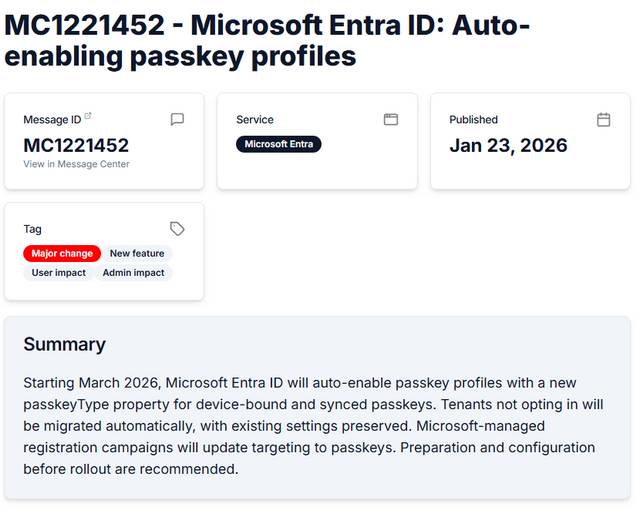Select the New feature tag
Viewport: 640px width, 514px height.
[137, 254]
